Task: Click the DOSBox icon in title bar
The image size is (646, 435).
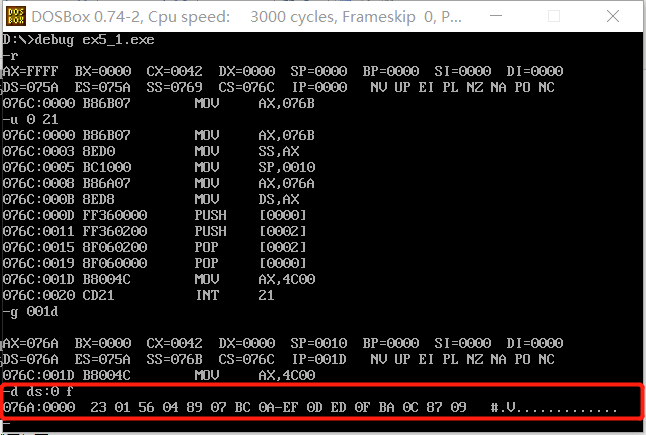Action: click(16, 16)
